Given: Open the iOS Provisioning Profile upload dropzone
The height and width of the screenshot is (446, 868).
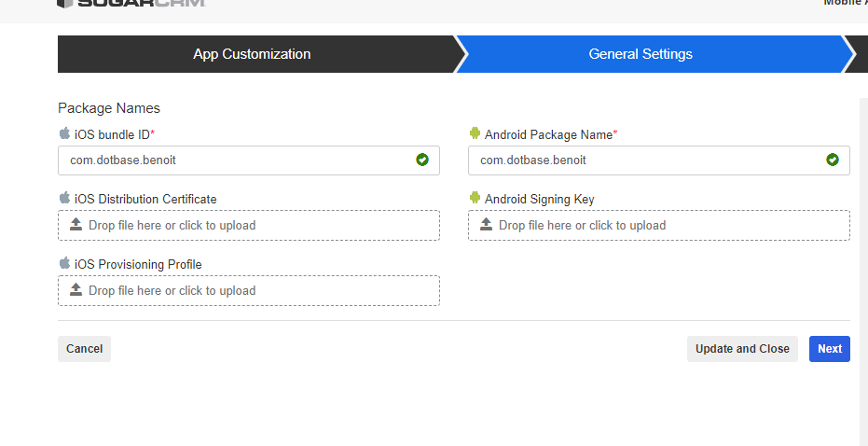Looking at the screenshot, I should pyautogui.click(x=249, y=290).
